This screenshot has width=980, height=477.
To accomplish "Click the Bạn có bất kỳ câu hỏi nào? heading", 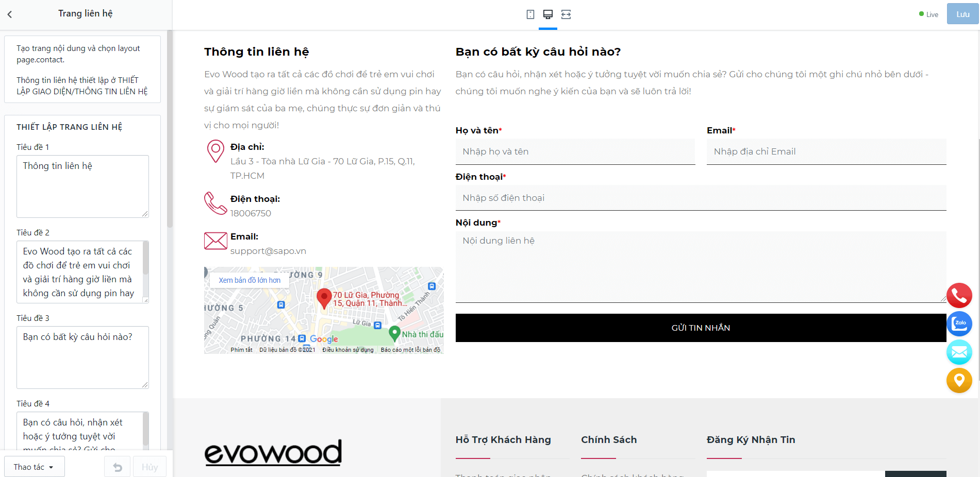I will tap(538, 52).
